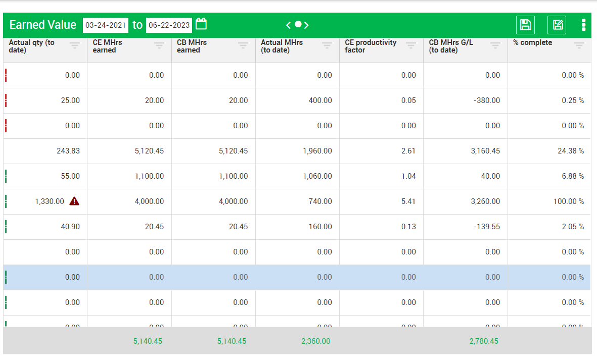Open filter for Actual qty (to date) column
The image size is (597, 364).
click(75, 45)
